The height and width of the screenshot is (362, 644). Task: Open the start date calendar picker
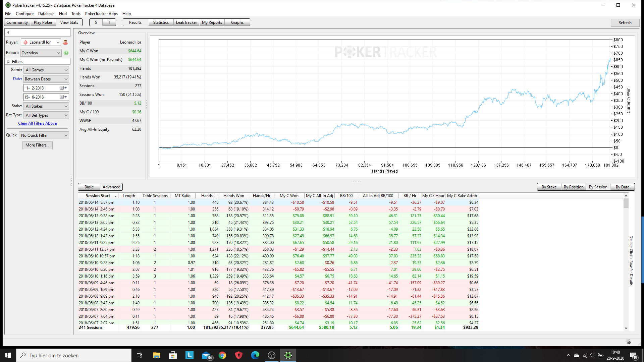(63, 88)
